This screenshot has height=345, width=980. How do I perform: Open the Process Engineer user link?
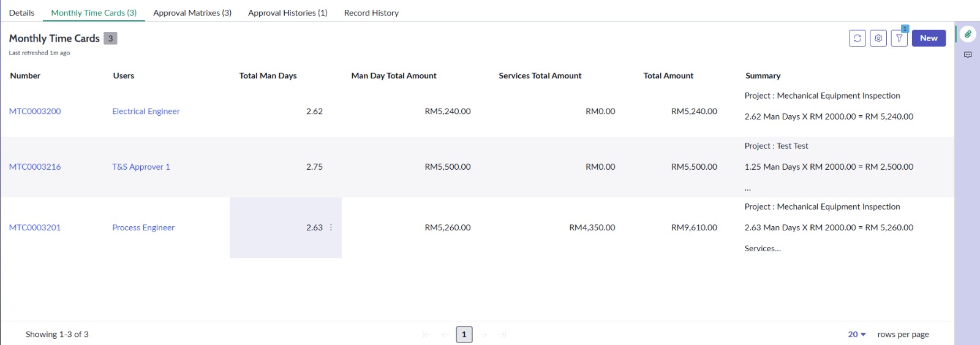(x=143, y=227)
